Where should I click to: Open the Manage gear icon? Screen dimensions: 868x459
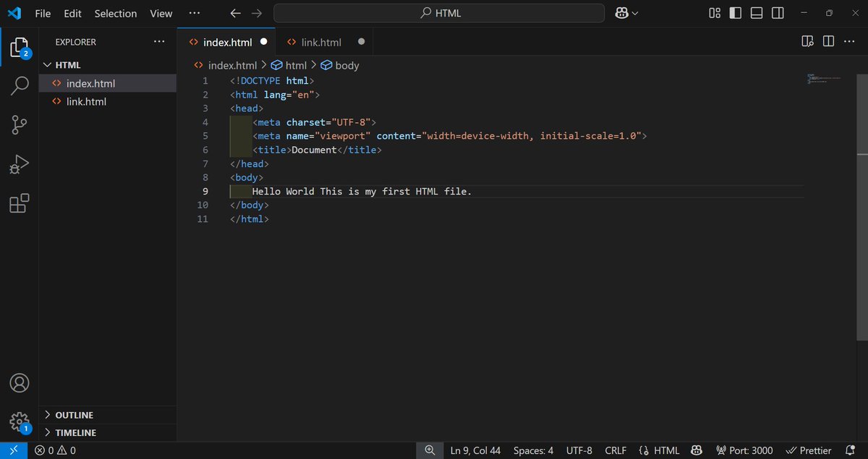click(20, 421)
